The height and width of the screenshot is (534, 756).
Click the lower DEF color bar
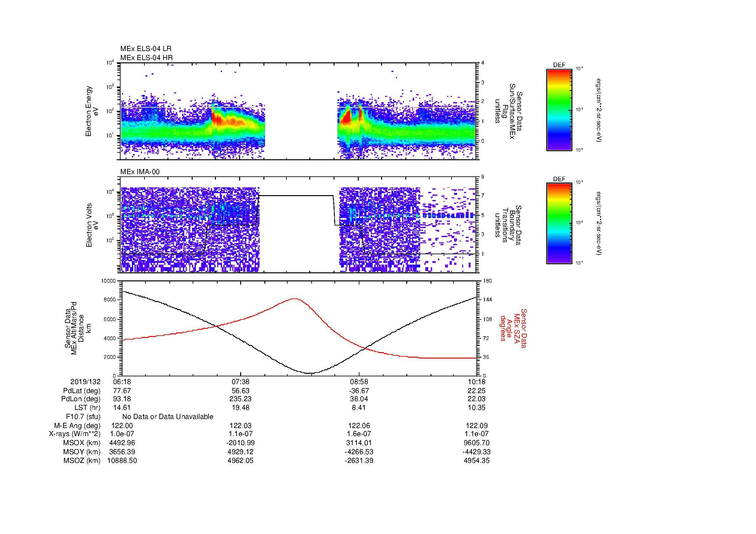click(x=559, y=224)
